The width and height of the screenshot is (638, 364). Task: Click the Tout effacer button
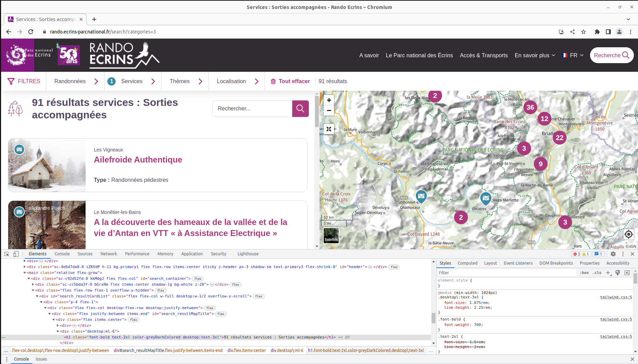[294, 81]
